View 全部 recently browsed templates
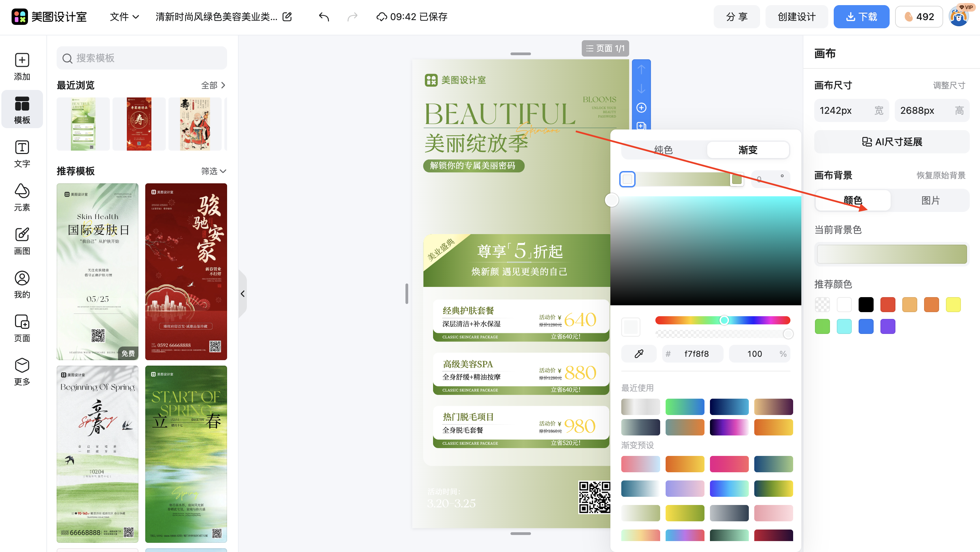 [x=212, y=85]
